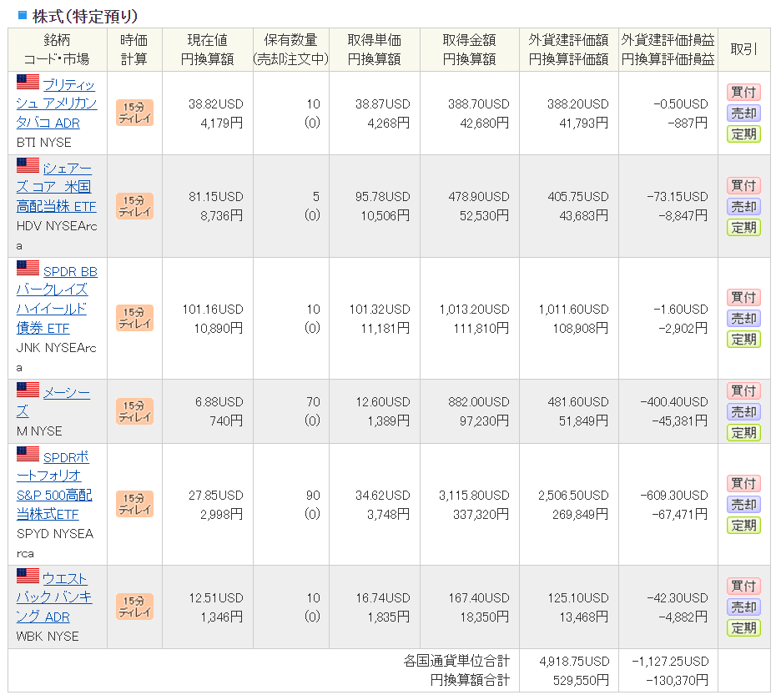The image size is (776, 700).
Task: Click 15分ディレイ badge in SPYD row
Action: (x=134, y=504)
